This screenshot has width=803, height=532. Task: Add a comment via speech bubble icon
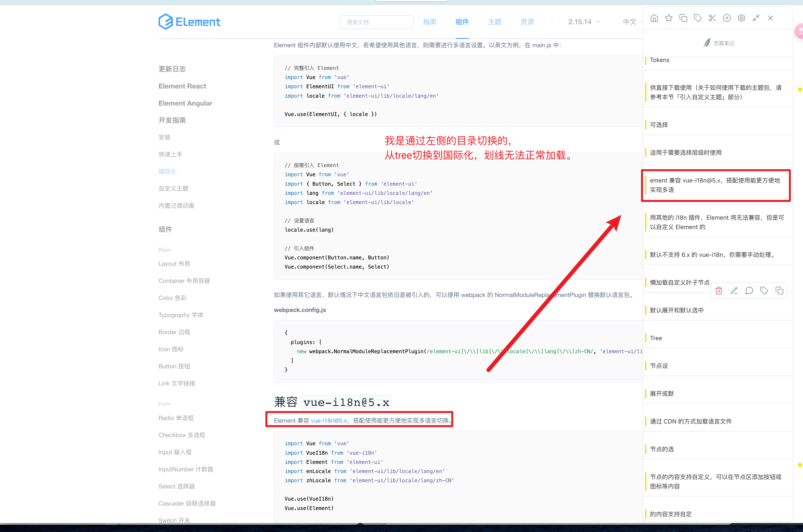tap(749, 290)
